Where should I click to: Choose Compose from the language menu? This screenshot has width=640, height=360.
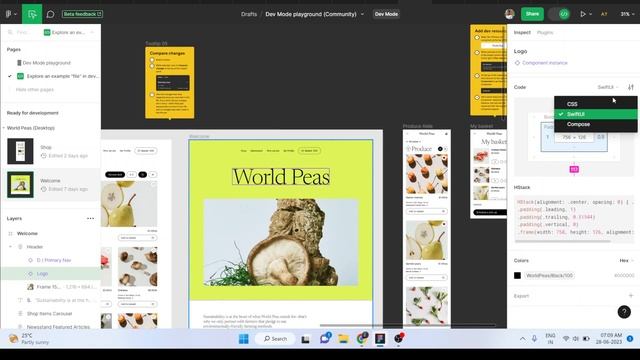[x=596, y=124]
